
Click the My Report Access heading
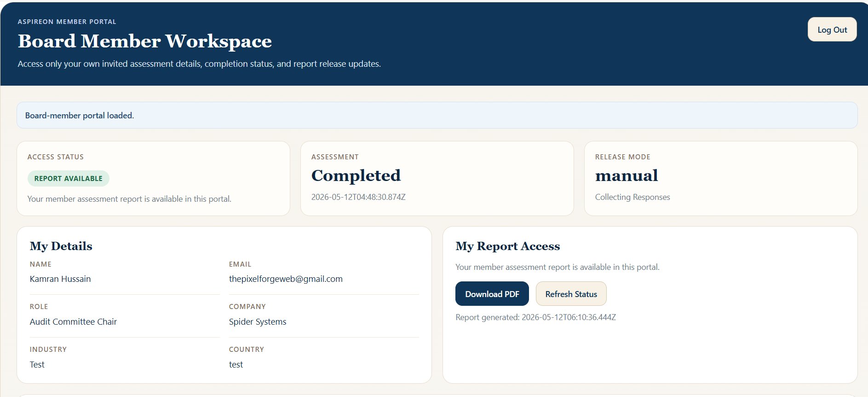point(508,246)
